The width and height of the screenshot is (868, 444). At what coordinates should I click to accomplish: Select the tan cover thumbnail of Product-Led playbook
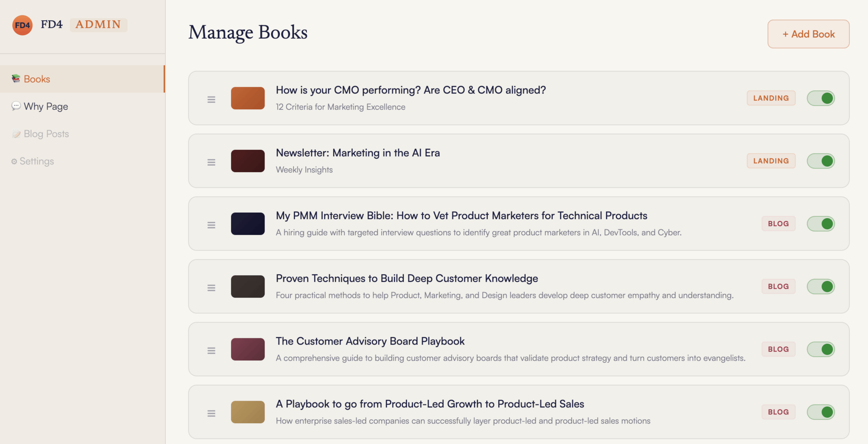[248, 412]
